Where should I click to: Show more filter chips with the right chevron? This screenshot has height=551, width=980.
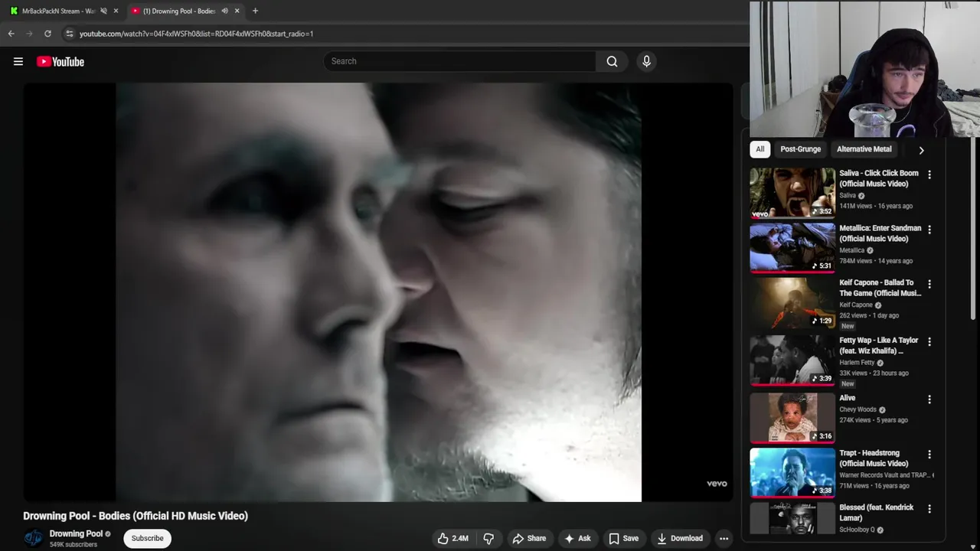pyautogui.click(x=921, y=150)
